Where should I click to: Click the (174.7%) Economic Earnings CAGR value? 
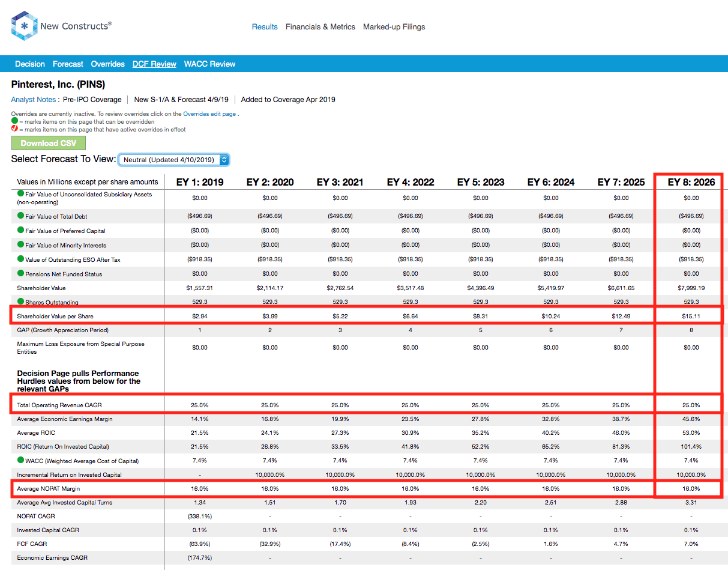click(200, 558)
